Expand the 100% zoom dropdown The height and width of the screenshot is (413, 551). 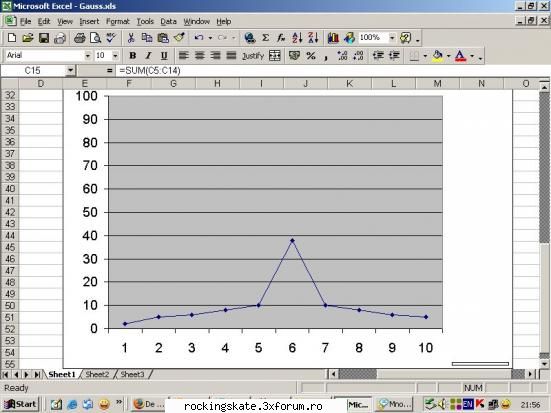[392, 38]
